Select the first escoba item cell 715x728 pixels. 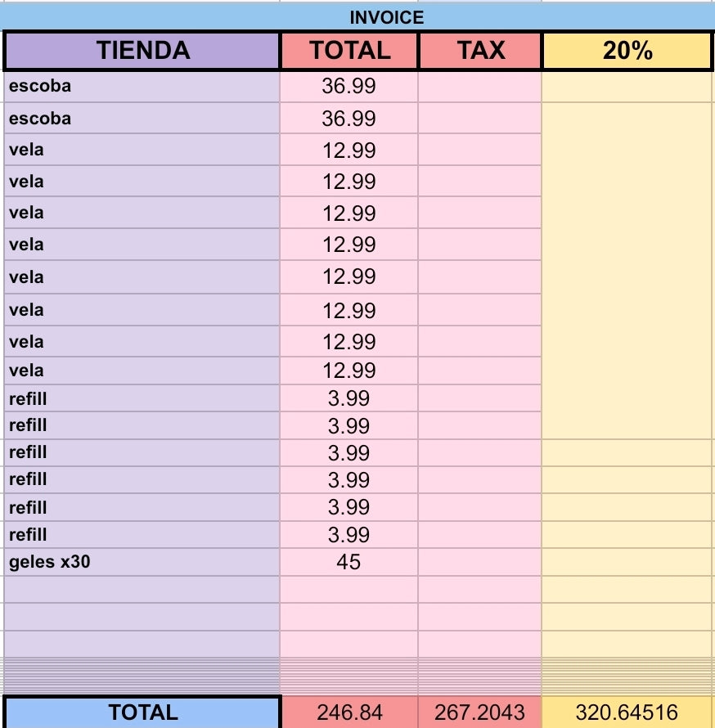tap(142, 87)
